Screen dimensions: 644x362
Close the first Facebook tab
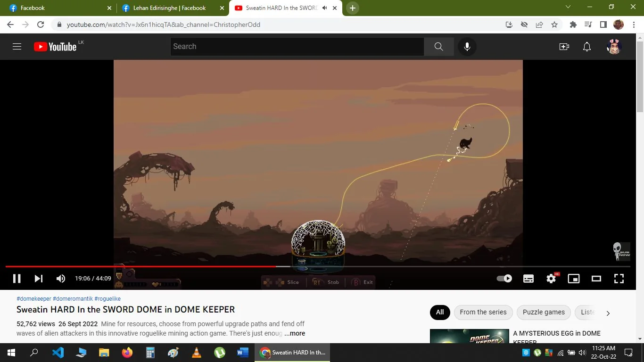click(x=109, y=8)
